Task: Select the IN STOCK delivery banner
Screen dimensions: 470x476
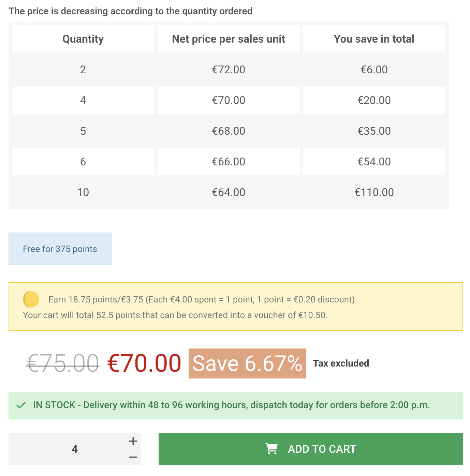Action: point(235,405)
